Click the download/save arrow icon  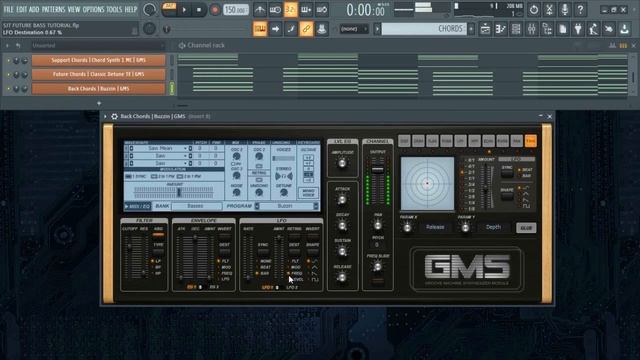pos(624,29)
